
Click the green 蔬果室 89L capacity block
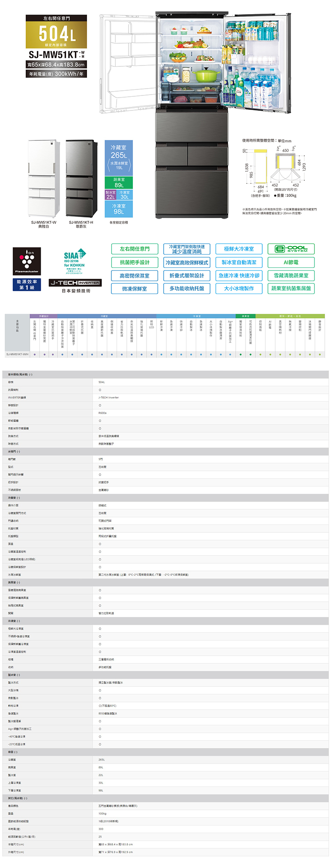pos(119,183)
